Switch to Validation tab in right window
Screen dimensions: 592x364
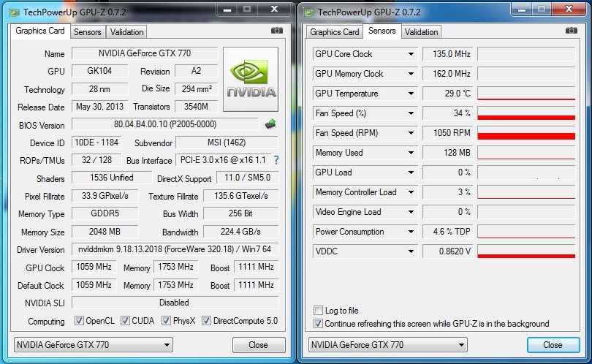422,32
